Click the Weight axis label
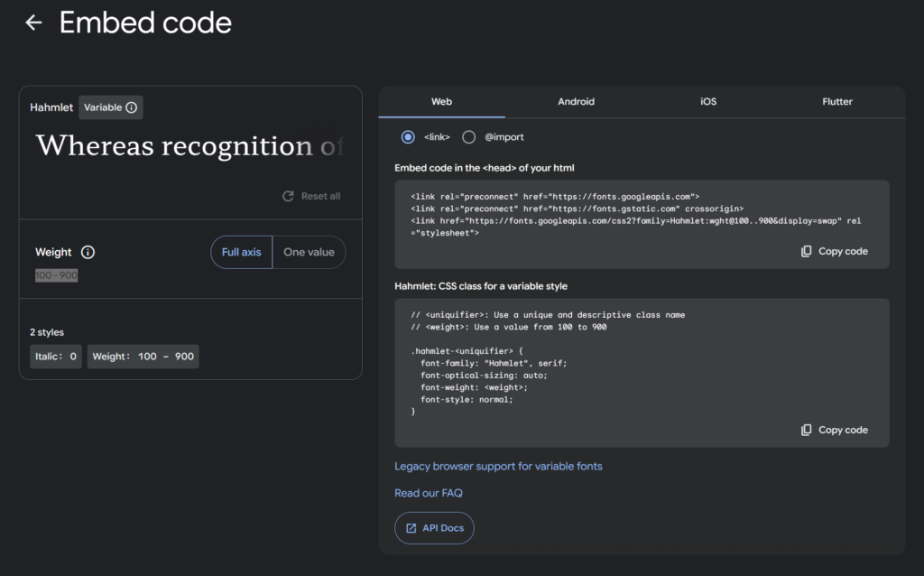The width and height of the screenshot is (924, 576). (x=53, y=252)
